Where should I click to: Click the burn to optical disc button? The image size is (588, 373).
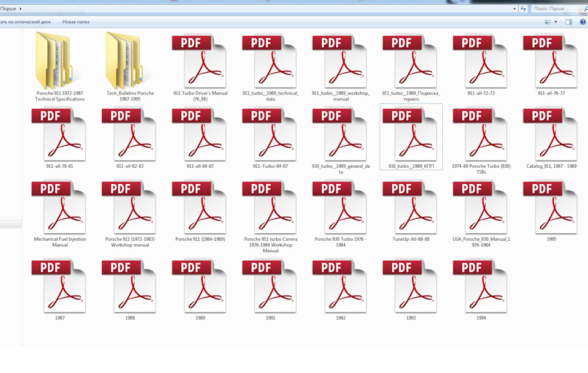pos(25,21)
